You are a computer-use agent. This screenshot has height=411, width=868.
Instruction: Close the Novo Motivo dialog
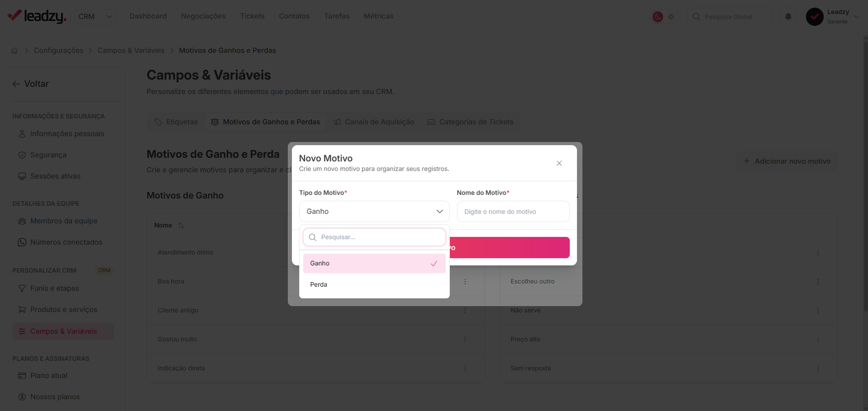(559, 163)
